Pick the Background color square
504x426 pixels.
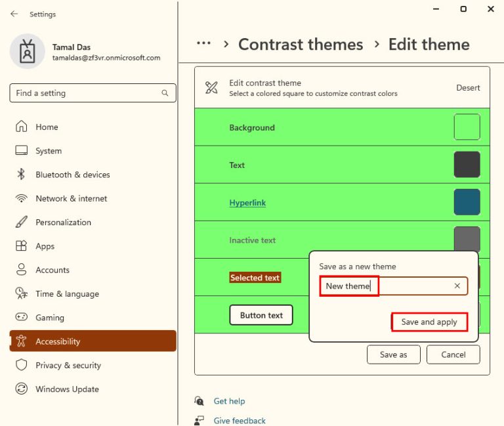click(x=467, y=127)
